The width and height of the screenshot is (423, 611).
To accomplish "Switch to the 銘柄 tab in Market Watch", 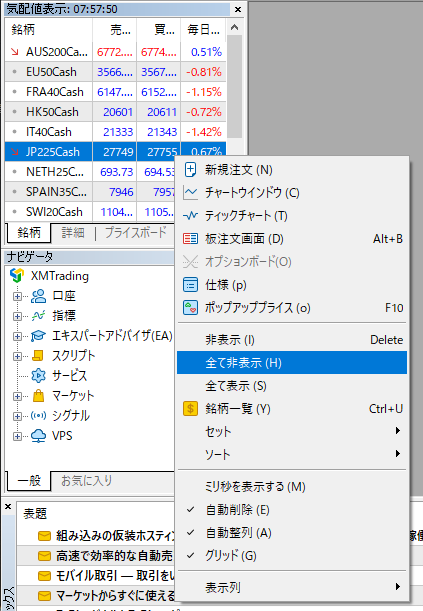I will 29,233.
